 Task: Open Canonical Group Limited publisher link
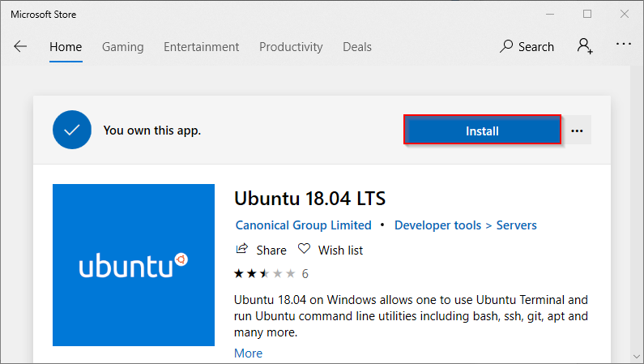(x=303, y=225)
